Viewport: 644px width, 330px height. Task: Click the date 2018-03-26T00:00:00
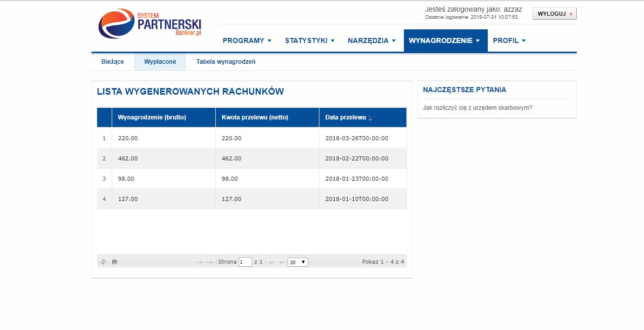tap(357, 138)
